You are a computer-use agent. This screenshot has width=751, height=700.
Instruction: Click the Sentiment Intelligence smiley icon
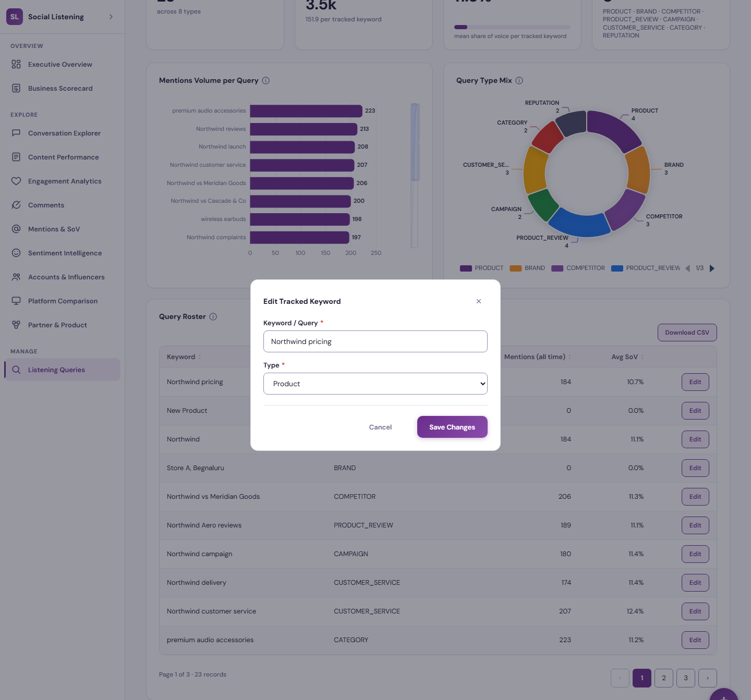point(16,253)
